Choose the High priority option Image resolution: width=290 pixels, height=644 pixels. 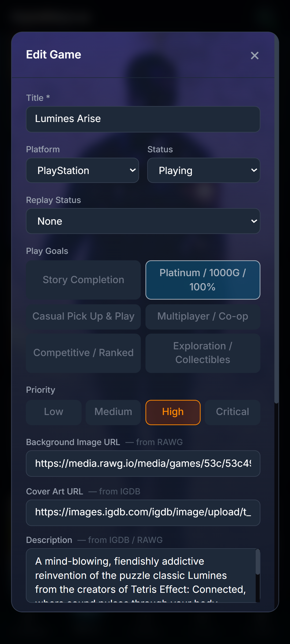pos(173,412)
